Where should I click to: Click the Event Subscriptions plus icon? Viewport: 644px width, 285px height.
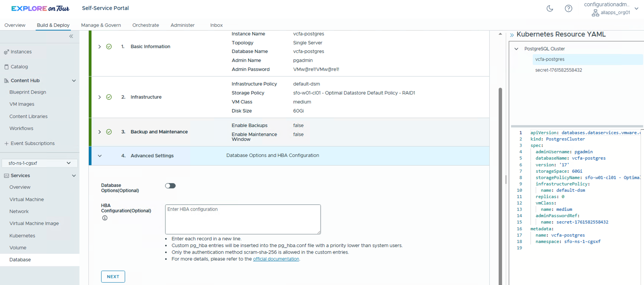coord(6,143)
